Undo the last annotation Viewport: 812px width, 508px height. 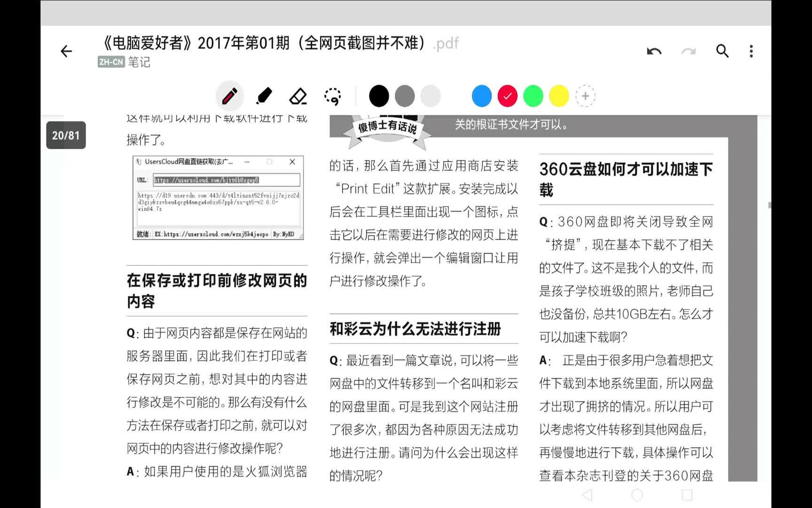654,51
